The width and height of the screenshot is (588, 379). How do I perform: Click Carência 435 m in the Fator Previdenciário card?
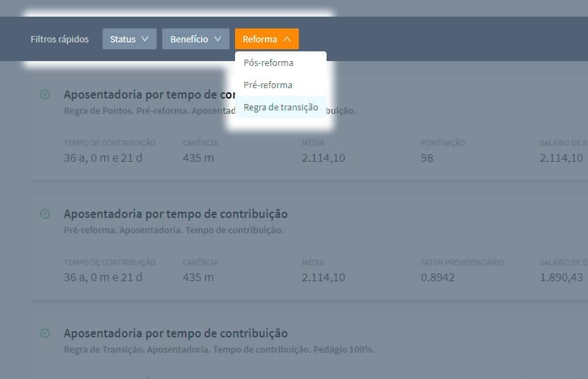click(x=198, y=277)
